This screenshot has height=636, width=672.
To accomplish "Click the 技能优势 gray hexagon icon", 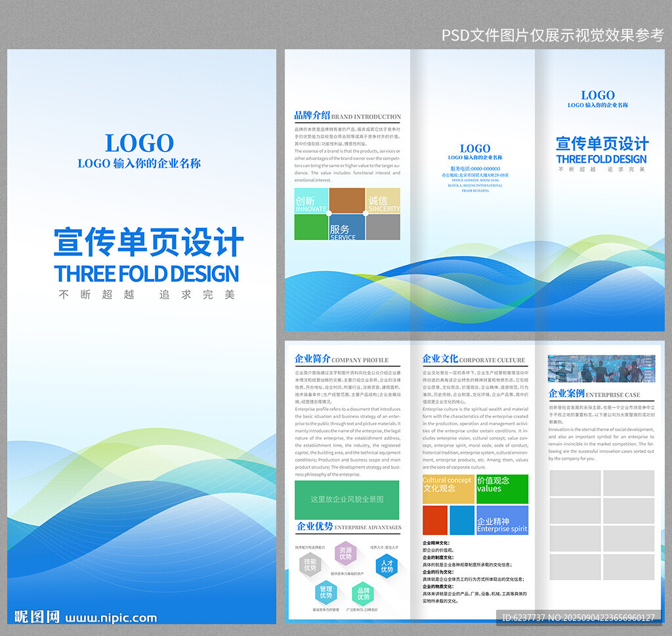I will pos(310,565).
